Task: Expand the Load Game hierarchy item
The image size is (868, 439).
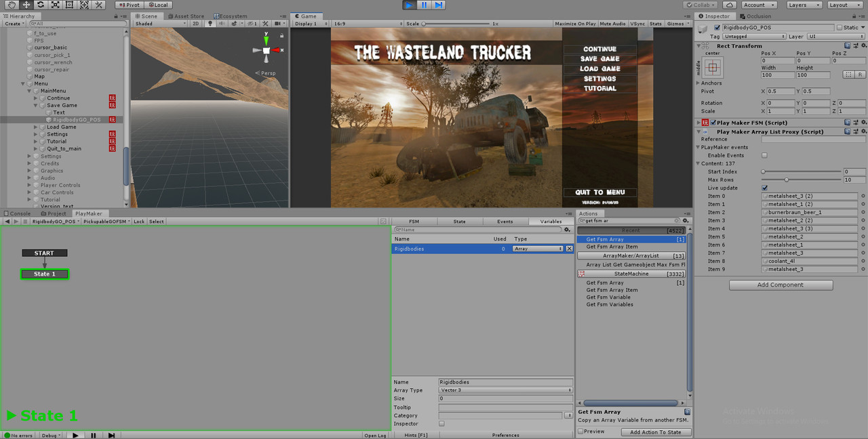Action: [36, 127]
